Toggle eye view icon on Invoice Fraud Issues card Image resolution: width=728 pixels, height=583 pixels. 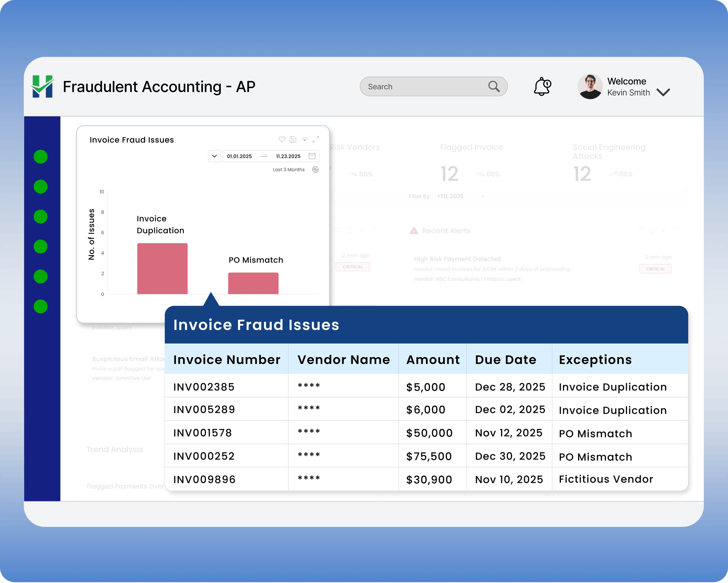(x=305, y=139)
